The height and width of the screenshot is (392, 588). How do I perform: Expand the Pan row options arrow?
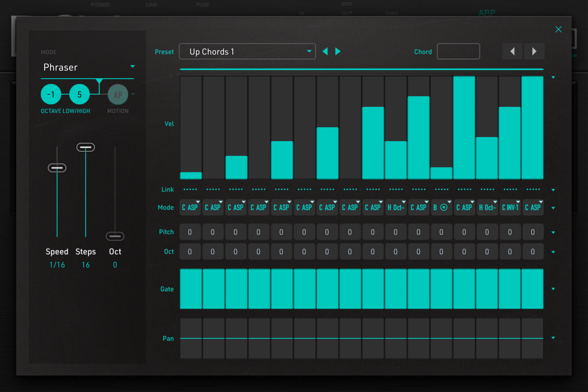[553, 338]
